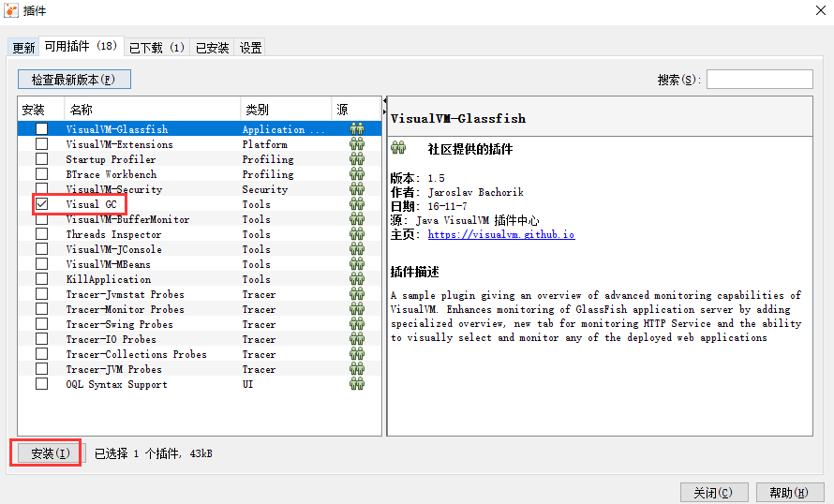Click the UI category cell
The height and width of the screenshot is (504, 834).
(248, 384)
